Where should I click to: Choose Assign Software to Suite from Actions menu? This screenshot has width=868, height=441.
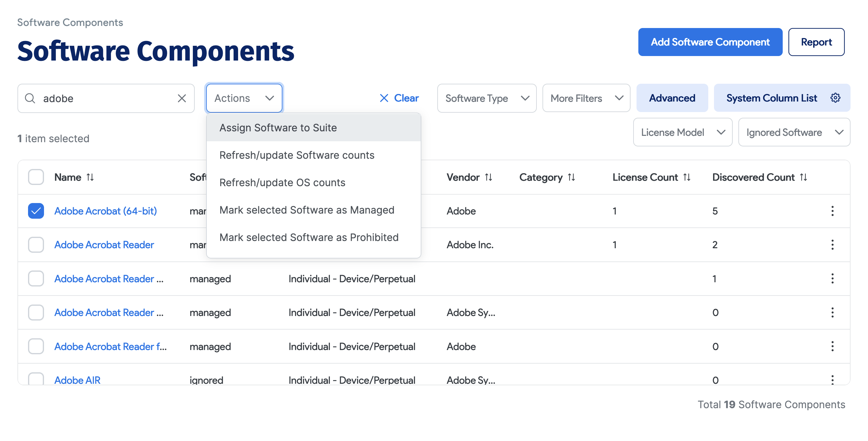(x=278, y=127)
